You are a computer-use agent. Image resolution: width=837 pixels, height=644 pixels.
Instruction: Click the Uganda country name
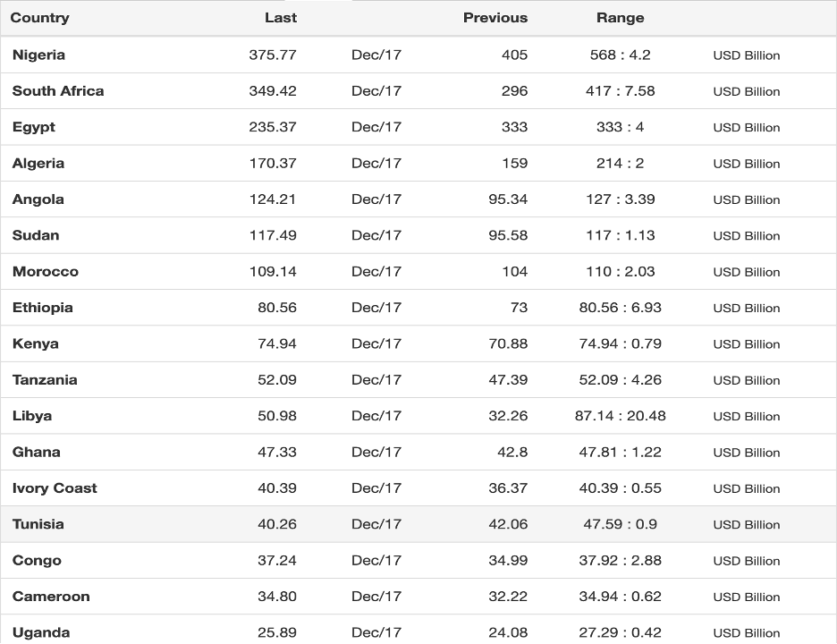40,633
